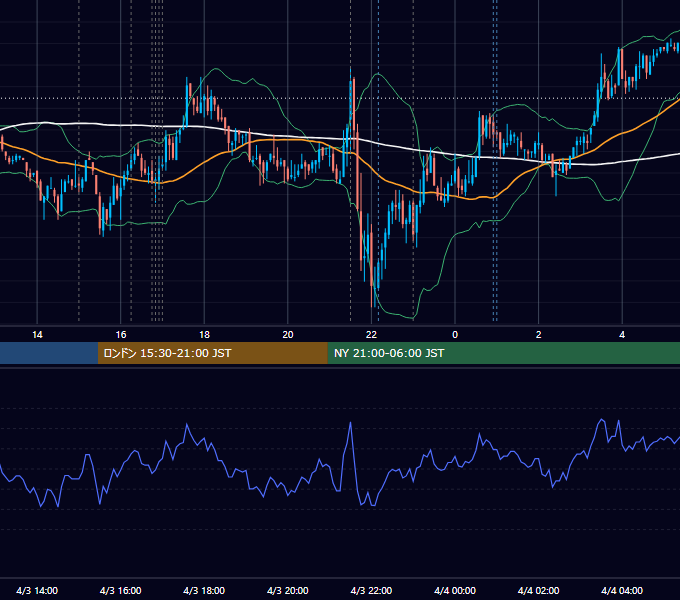Click the 4/3 18:00 date label

204,590
